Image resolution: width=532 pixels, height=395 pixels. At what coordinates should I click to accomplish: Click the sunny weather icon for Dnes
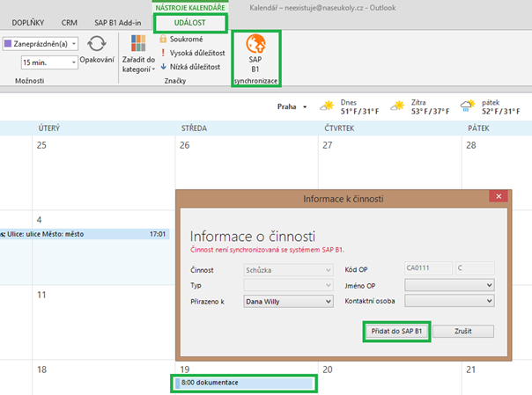(328, 106)
